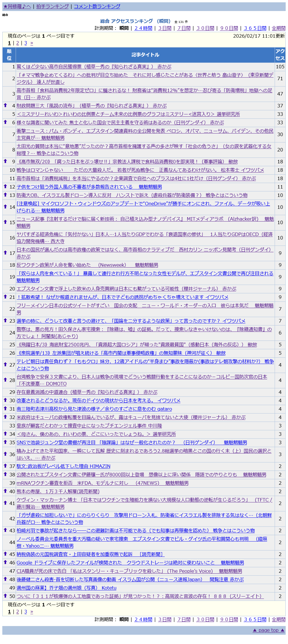Image resolution: width=288 pixels, height=644 pixels.
Task: Select the 7日間 period at top
Action: [x=184, y=28]
